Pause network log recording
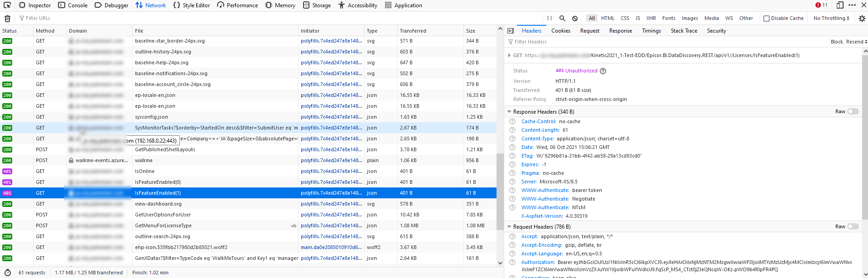This screenshot has height=278, width=868. (550, 19)
